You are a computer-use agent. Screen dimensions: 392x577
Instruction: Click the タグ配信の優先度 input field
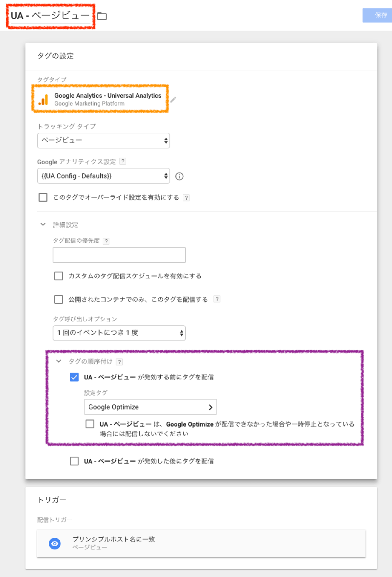pos(119,255)
